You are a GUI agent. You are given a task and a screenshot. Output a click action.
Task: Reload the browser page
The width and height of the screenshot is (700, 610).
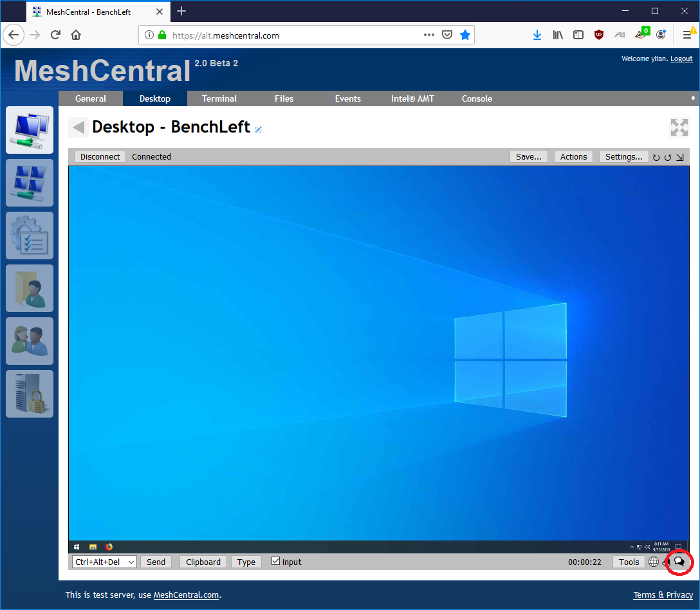tap(55, 35)
